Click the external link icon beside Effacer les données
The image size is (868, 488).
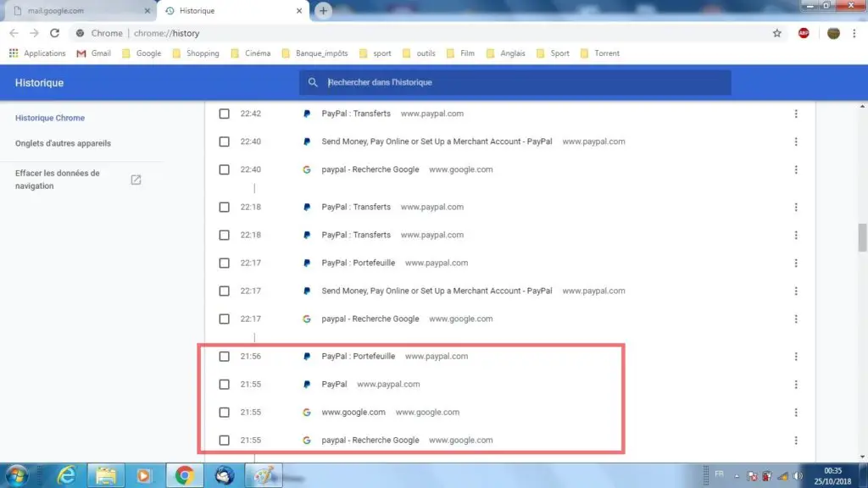pos(136,180)
